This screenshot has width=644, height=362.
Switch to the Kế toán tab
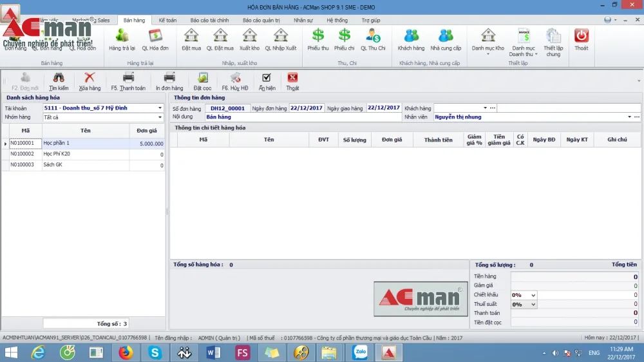167,20
